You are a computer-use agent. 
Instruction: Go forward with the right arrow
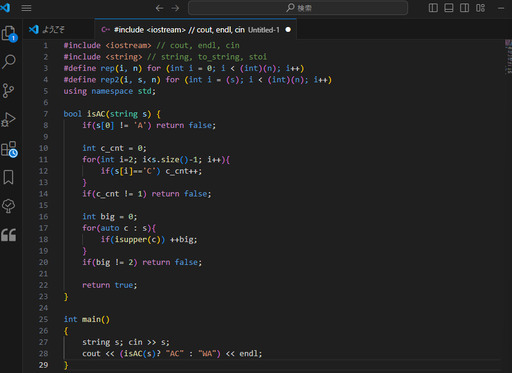click(175, 8)
